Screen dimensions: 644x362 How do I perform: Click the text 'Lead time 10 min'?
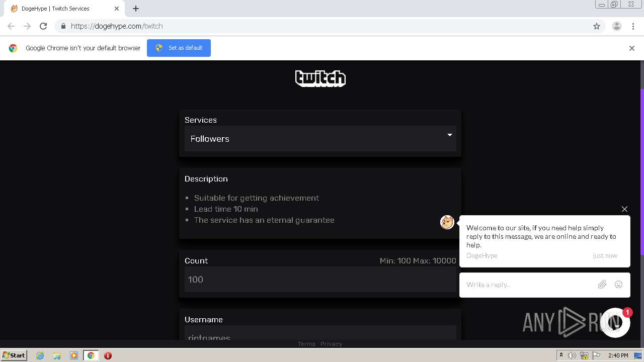pos(226,209)
